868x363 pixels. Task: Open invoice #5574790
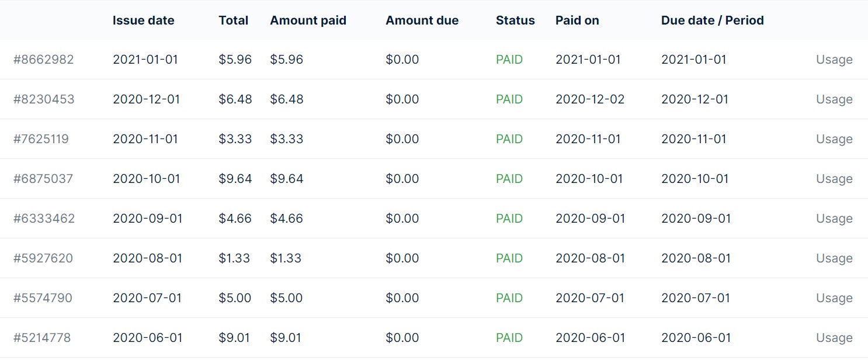tap(43, 298)
